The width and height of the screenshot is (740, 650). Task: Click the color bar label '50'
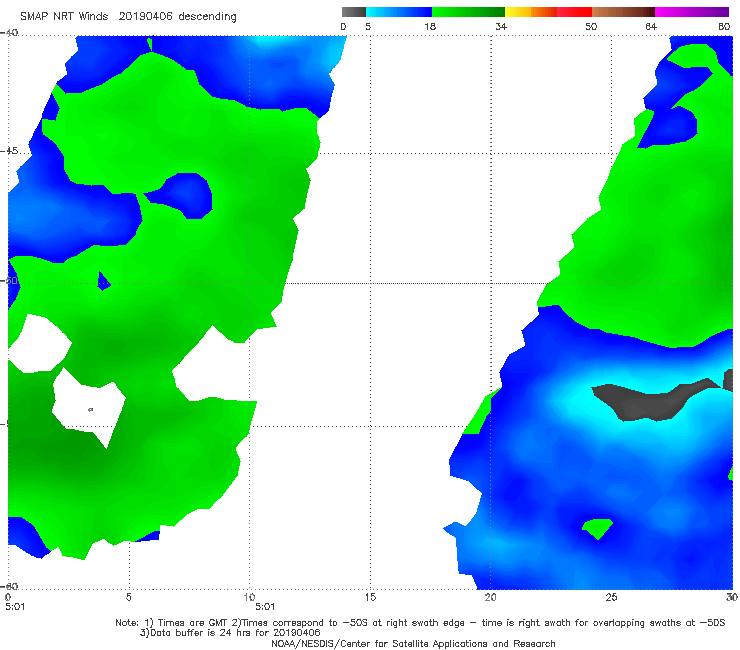(x=591, y=26)
